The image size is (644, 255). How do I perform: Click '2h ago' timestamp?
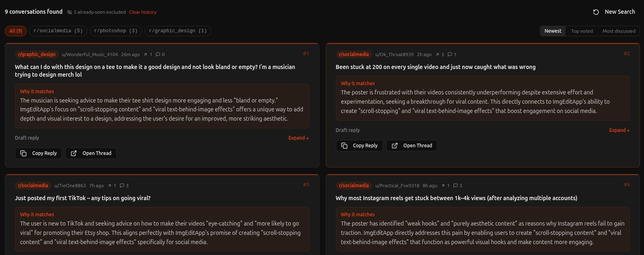(x=424, y=54)
